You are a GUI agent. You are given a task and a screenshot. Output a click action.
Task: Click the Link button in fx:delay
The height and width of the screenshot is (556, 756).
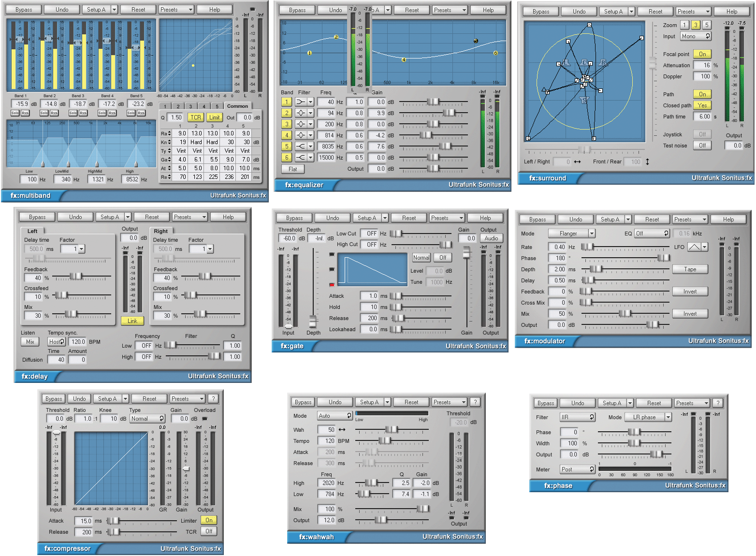click(131, 321)
